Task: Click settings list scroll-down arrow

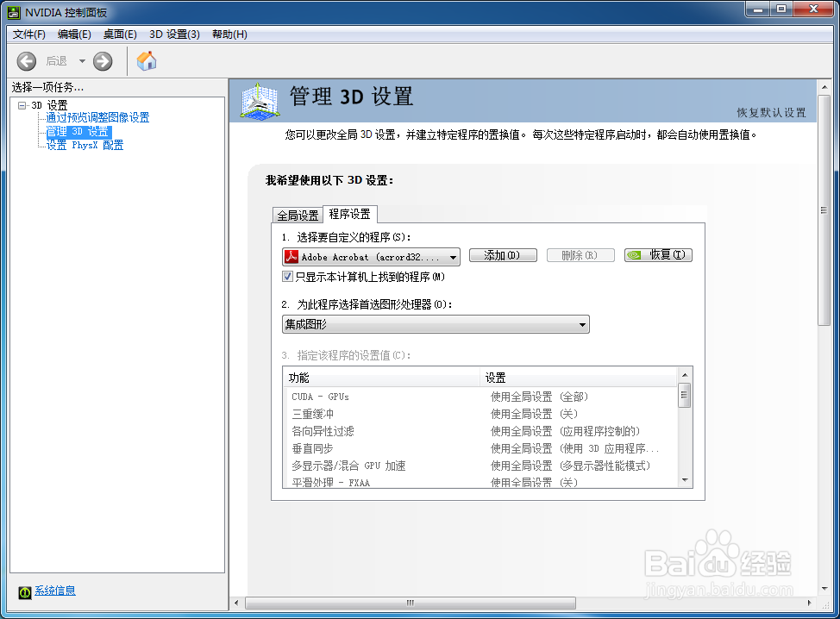Action: click(x=685, y=480)
